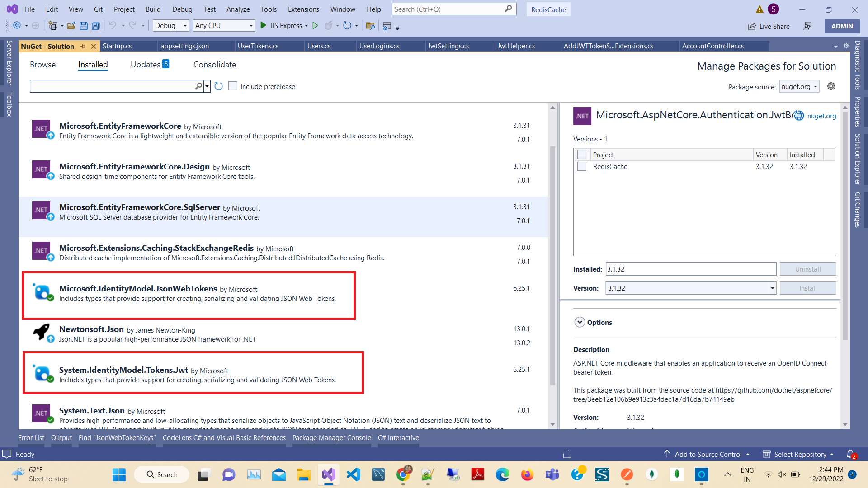Click the Navigate Backward arrow icon
Viewport: 868px width, 488px height.
coord(17,26)
